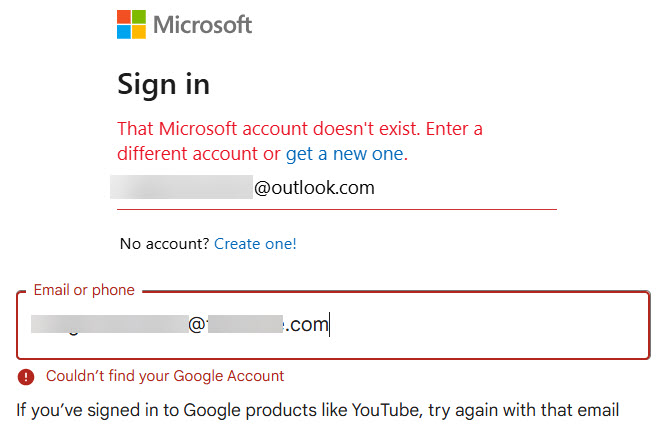This screenshot has height=439, width=658.
Task: Click the Microsoft wordmark text
Action: pos(202,25)
